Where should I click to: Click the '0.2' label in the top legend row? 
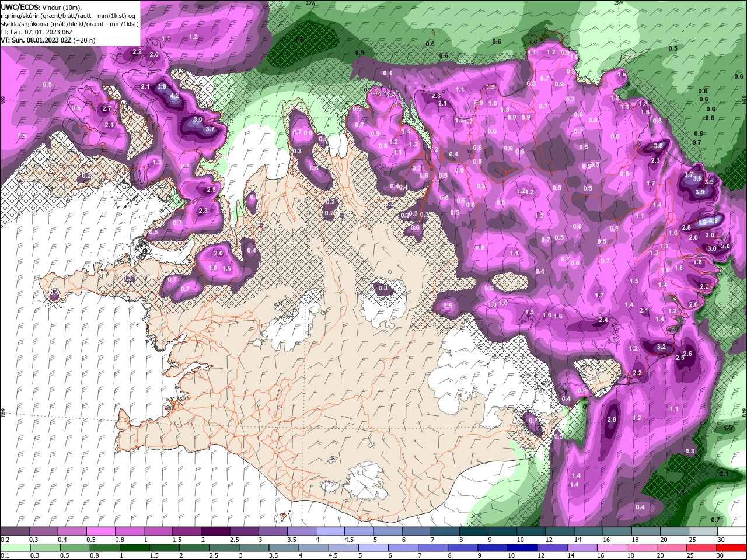pos(5,540)
